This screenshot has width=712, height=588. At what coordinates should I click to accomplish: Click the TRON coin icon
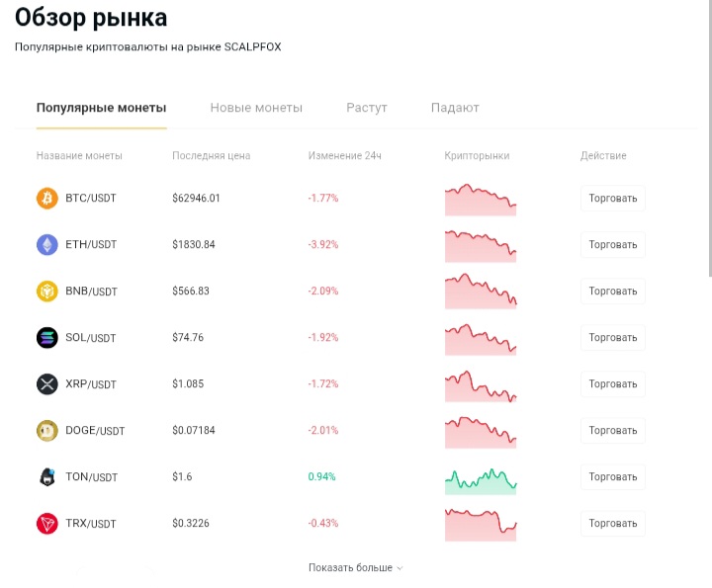47,524
